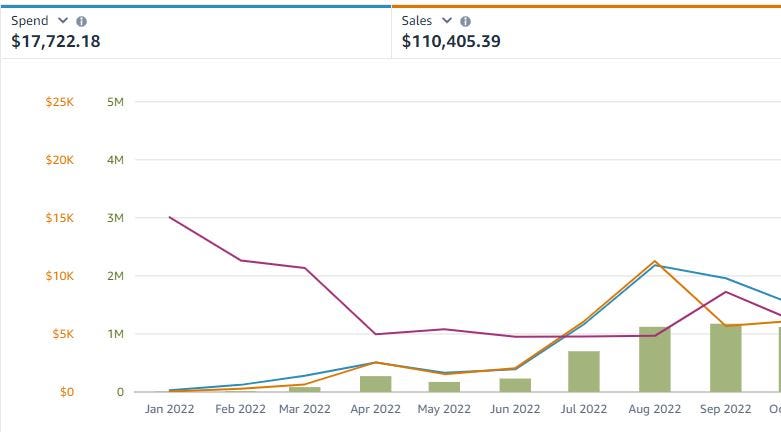This screenshot has height=432, width=781.
Task: Click the May 2022 green bar
Action: (x=444, y=387)
